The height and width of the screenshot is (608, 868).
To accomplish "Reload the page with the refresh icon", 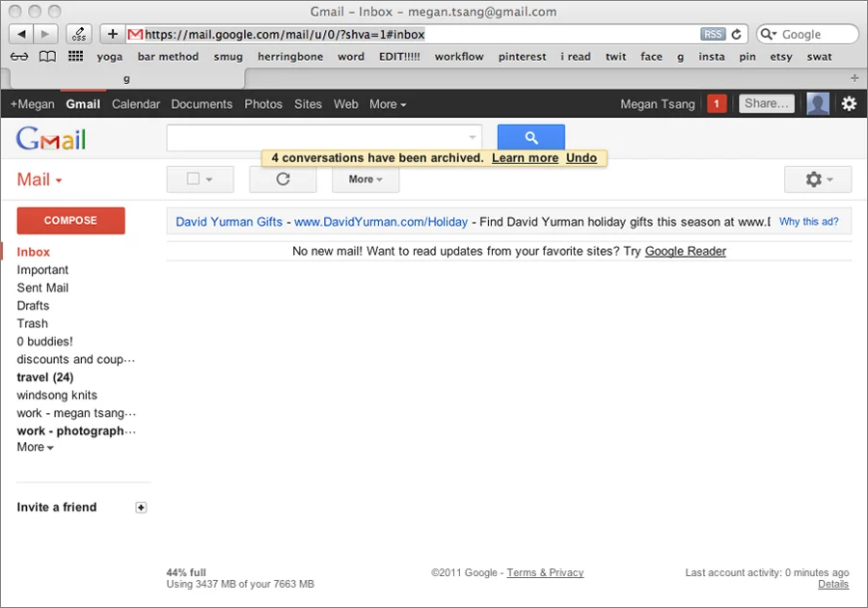I will 736,35.
